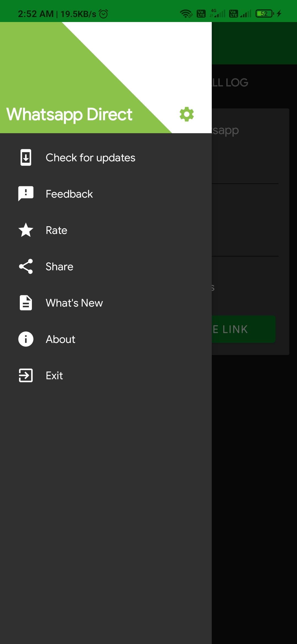This screenshot has height=644, width=297.
Task: Select Check for updates menu entry
Action: 106,157
